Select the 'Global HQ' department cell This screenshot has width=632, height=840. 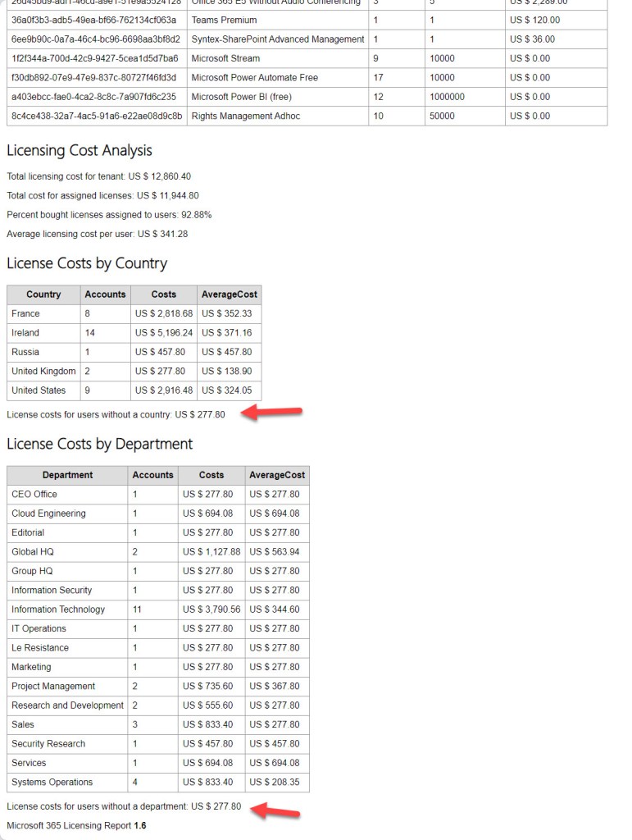(x=67, y=552)
